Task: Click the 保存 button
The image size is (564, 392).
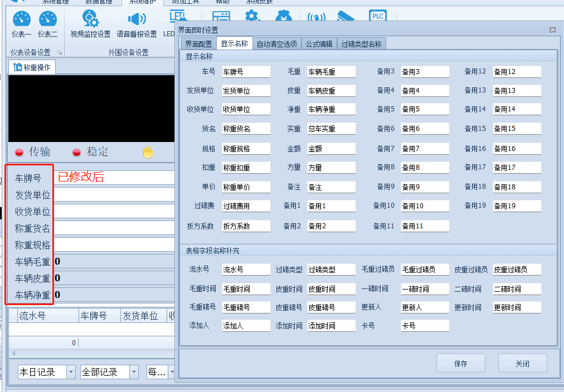Action: (x=460, y=364)
